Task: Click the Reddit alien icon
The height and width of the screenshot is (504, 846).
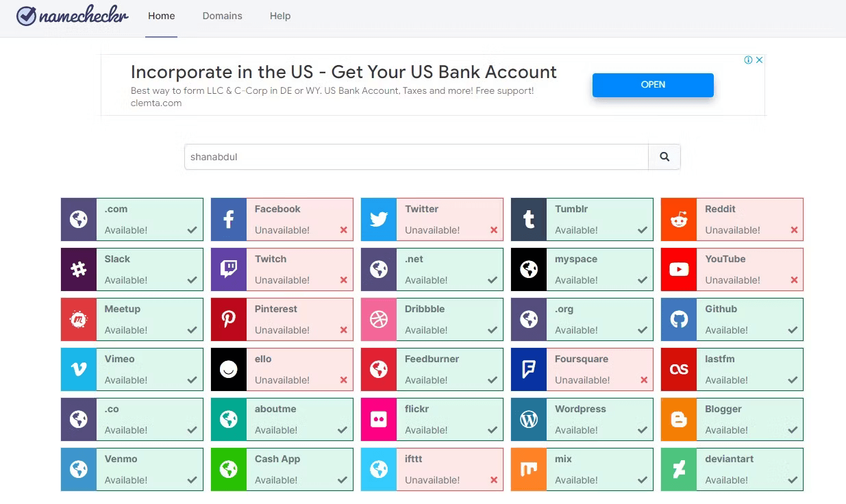Action: [679, 220]
